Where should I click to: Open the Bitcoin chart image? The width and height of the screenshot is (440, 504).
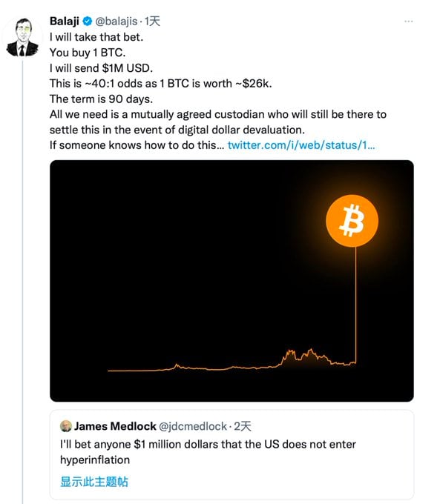232,281
